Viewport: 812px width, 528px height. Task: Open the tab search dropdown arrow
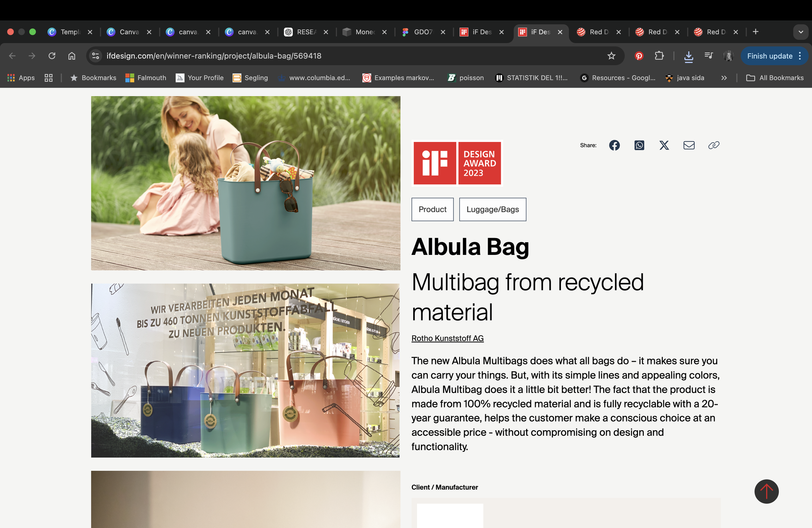800,32
